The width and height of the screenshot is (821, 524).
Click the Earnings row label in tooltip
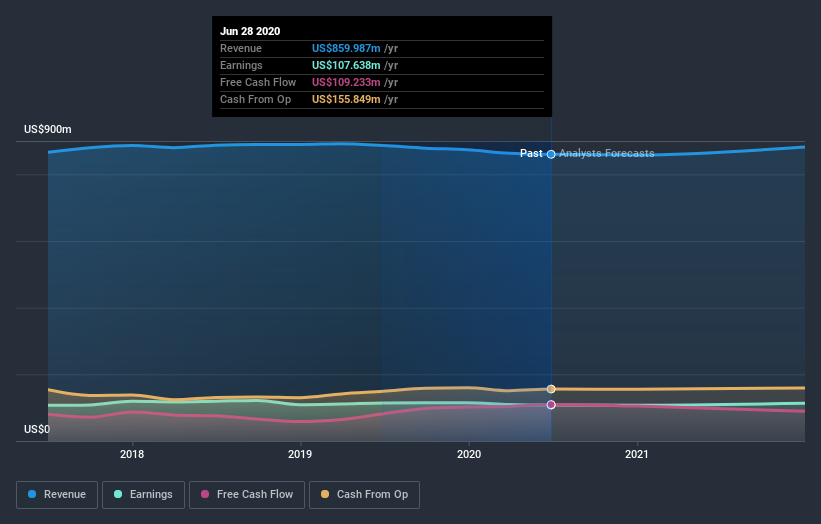point(241,65)
